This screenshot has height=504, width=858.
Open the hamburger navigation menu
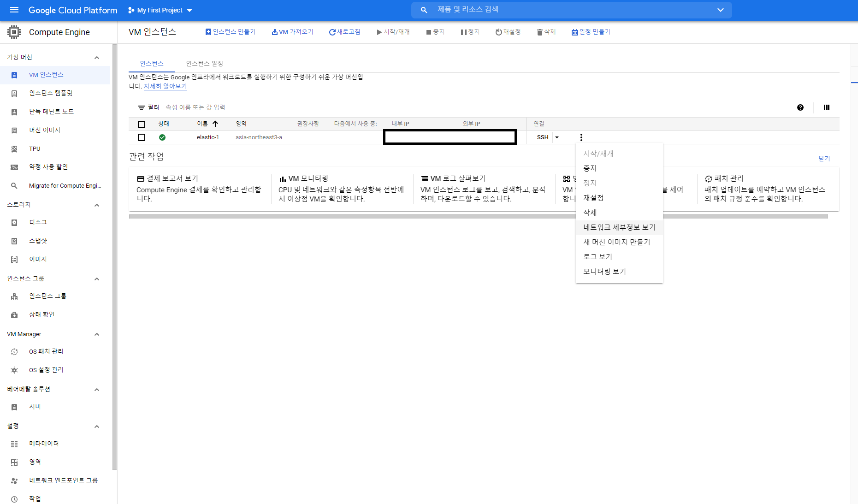coord(14,10)
